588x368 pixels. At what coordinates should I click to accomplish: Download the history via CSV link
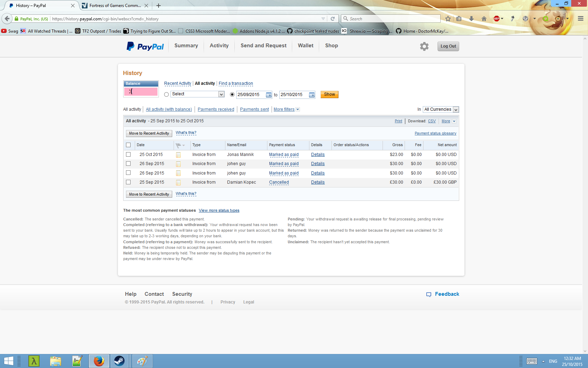[432, 121]
